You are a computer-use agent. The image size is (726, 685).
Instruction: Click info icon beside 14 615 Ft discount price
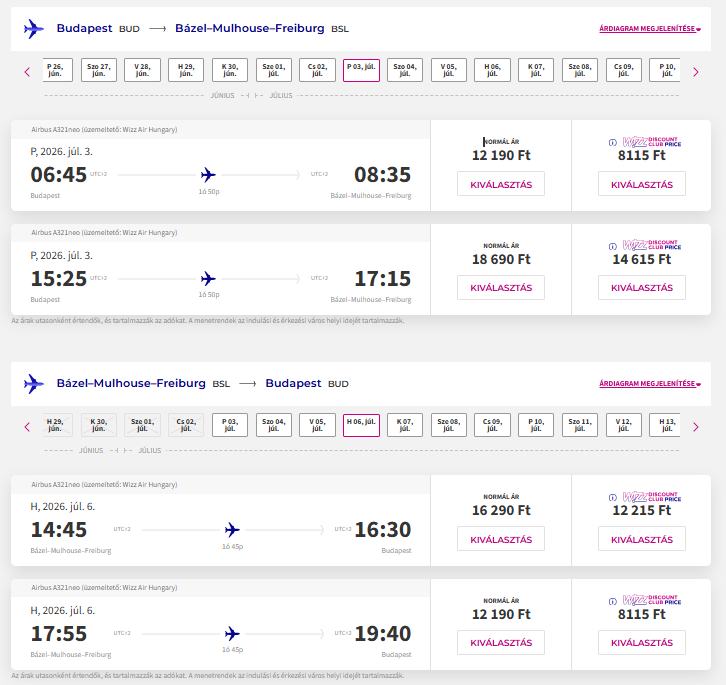coord(612,245)
